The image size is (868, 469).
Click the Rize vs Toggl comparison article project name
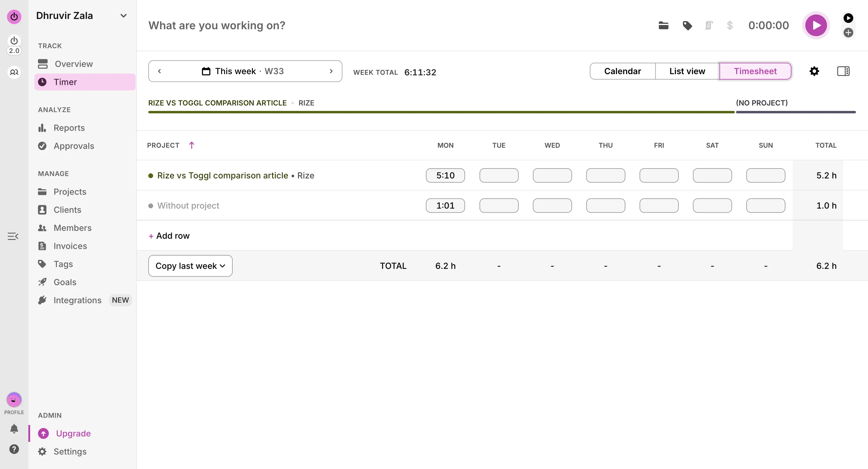[x=223, y=175]
